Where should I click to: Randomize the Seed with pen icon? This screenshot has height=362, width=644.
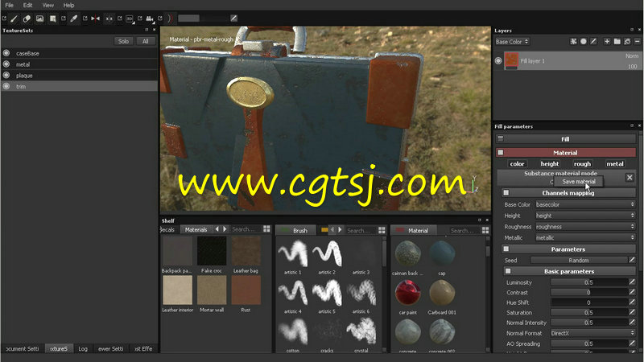tap(632, 260)
